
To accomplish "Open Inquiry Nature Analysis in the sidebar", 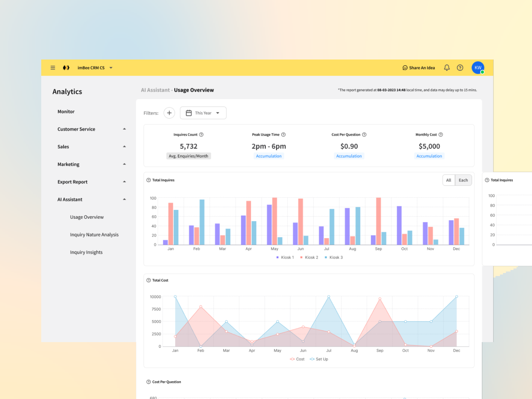I will tap(94, 234).
